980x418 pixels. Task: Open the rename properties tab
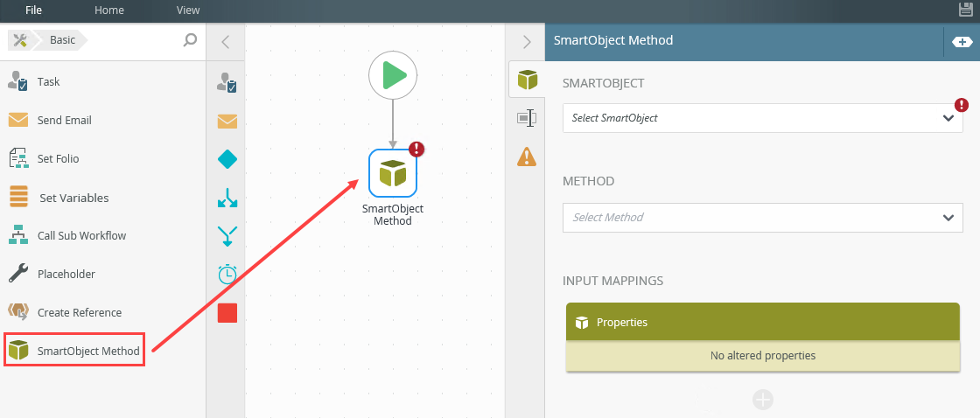(x=527, y=118)
